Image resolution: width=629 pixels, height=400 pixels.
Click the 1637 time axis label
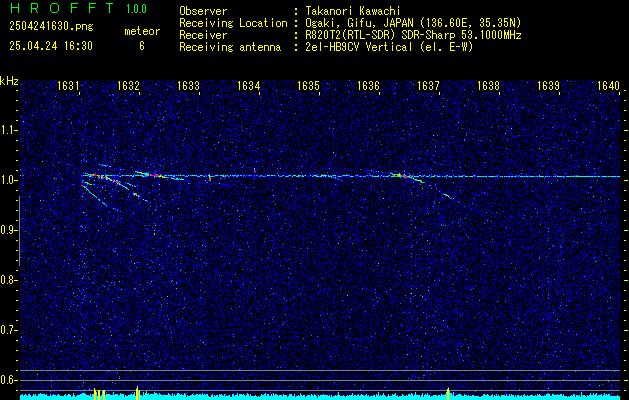tap(428, 86)
